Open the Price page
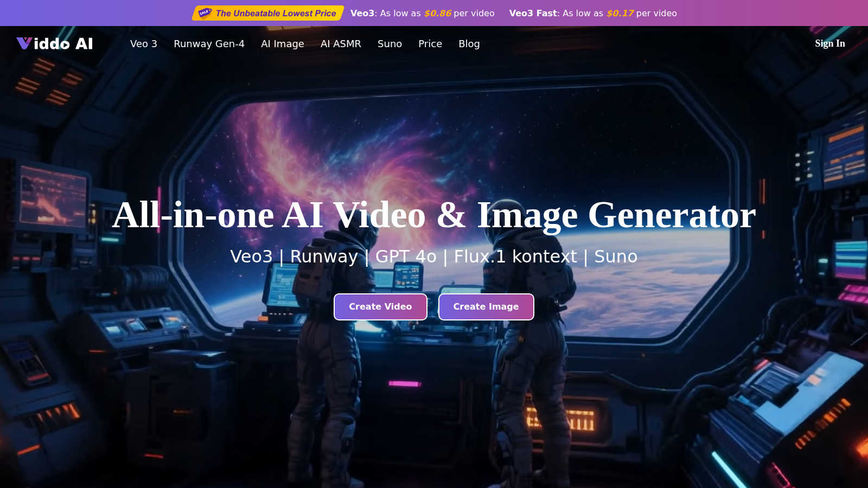 pyautogui.click(x=430, y=44)
